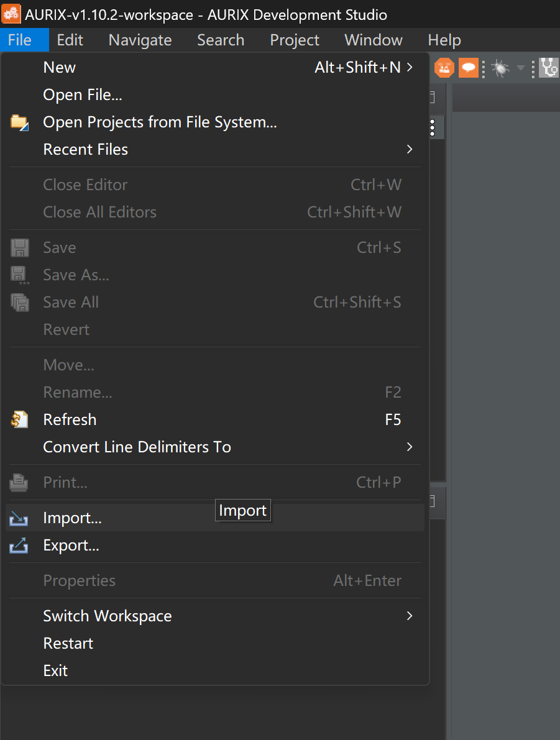Click the three-dot view menu icon
The width and height of the screenshot is (560, 740).
pos(433,128)
